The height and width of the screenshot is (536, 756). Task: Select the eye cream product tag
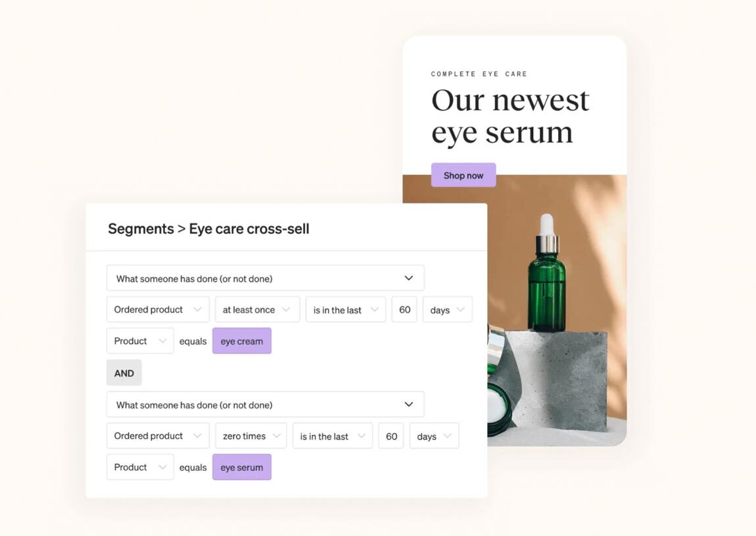(x=241, y=341)
